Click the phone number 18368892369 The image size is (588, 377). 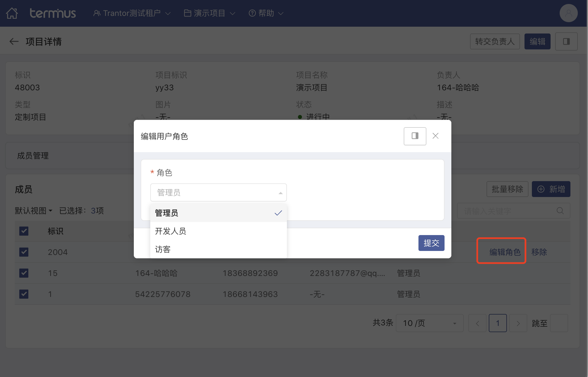pos(250,273)
